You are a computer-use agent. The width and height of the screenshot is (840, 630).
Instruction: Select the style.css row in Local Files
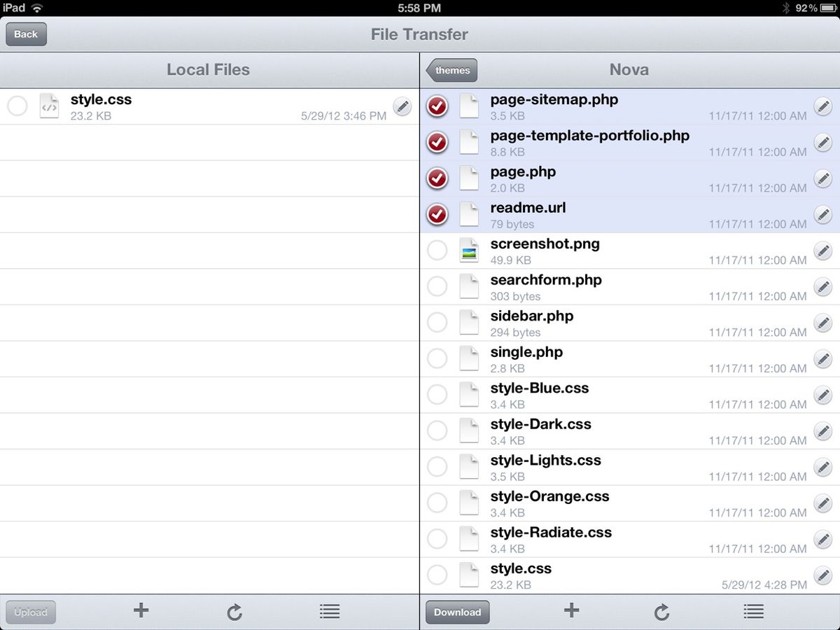pyautogui.click(x=17, y=106)
